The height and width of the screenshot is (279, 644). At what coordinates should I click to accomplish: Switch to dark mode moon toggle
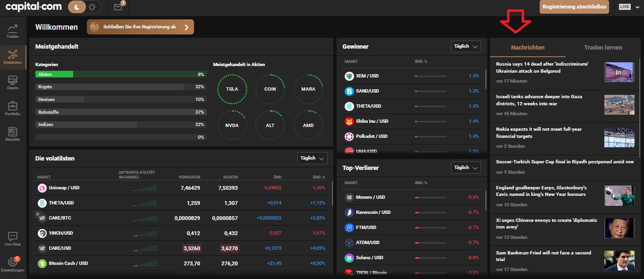(x=77, y=7)
